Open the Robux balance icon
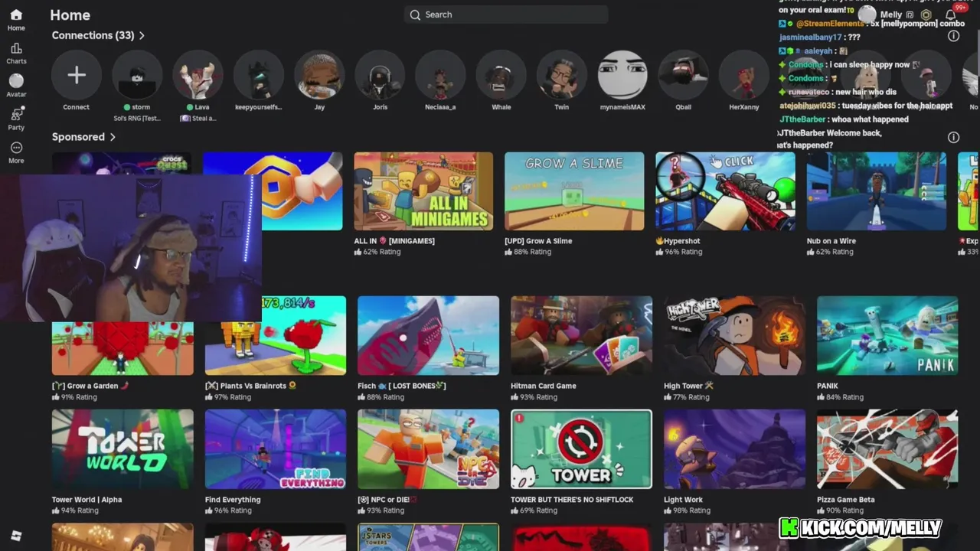Screen dimensions: 980x551 926,15
